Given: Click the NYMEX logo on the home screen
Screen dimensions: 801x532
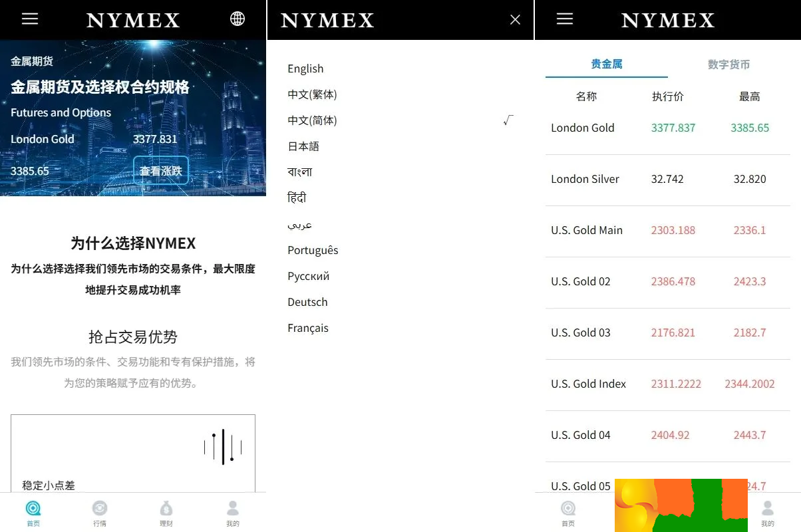Looking at the screenshot, I should point(133,21).
